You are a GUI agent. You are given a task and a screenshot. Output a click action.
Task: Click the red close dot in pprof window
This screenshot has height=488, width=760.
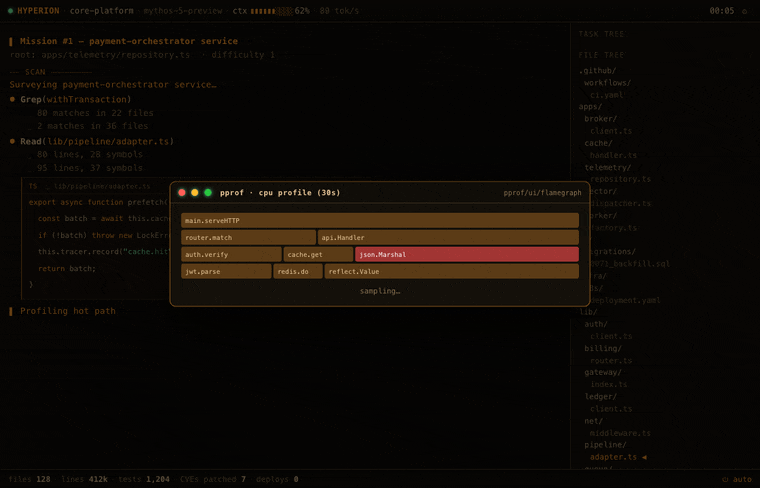coord(182,192)
